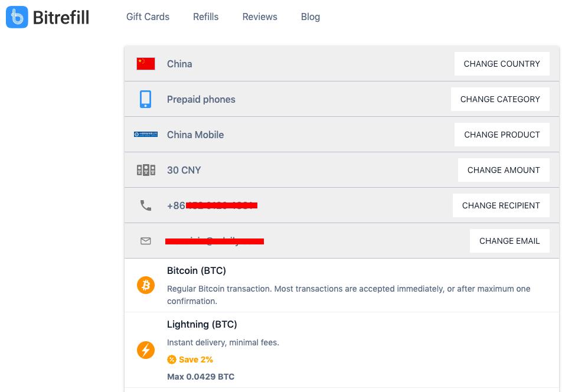Click the China Mobile brand logo
This screenshot has height=392, width=575.
tap(146, 134)
